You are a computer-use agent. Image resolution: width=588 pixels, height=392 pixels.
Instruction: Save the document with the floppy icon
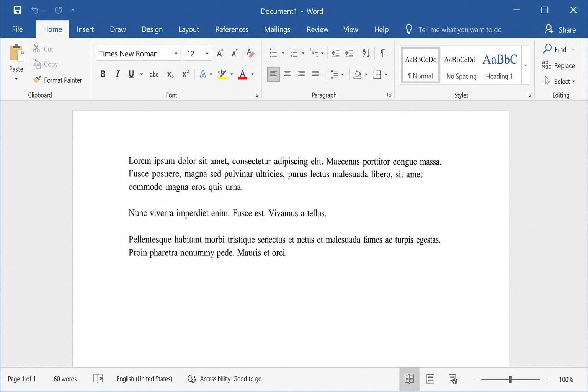tap(18, 10)
